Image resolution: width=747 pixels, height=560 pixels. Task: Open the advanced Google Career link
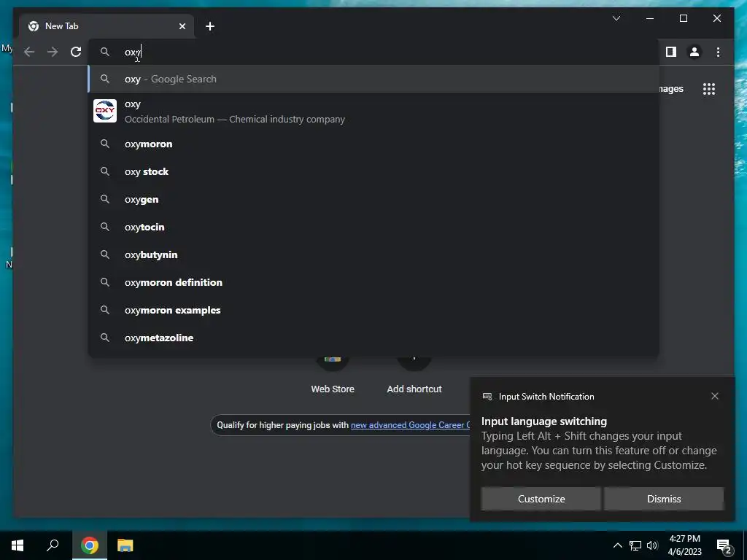click(410, 425)
